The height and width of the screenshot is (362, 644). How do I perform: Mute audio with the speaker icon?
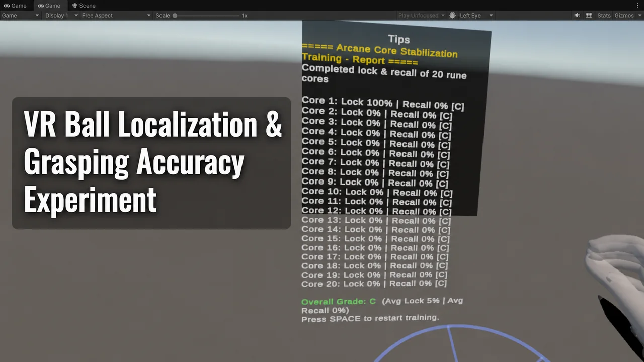tap(577, 16)
